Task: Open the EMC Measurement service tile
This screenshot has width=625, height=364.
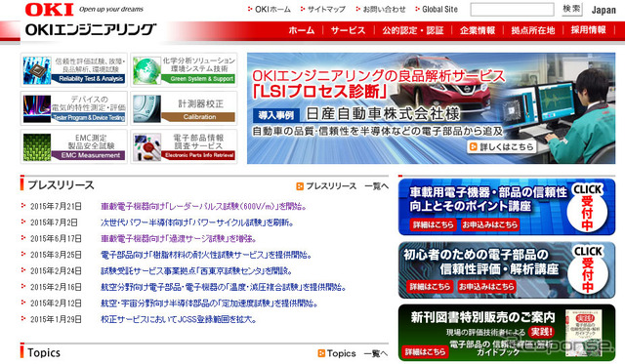Action: (x=74, y=146)
